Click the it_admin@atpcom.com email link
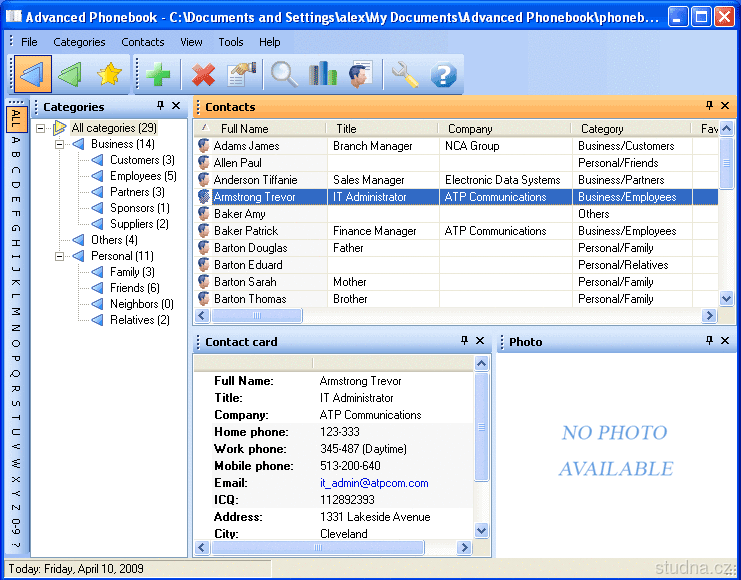 373,483
